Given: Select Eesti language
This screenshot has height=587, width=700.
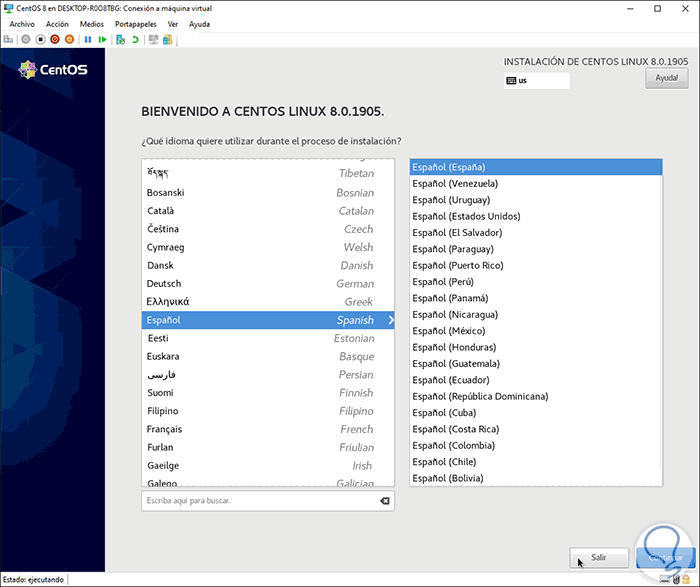Looking at the screenshot, I should pos(268,338).
